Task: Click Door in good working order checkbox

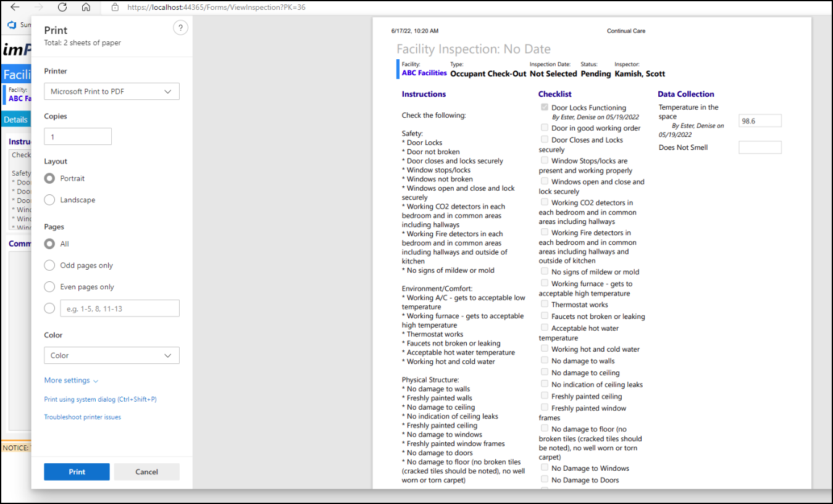Action: click(x=545, y=128)
